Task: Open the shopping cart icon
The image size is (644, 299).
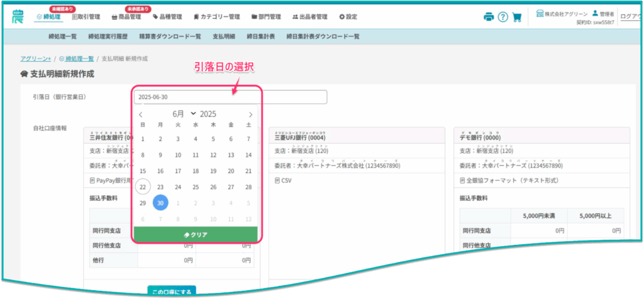Action: click(517, 17)
